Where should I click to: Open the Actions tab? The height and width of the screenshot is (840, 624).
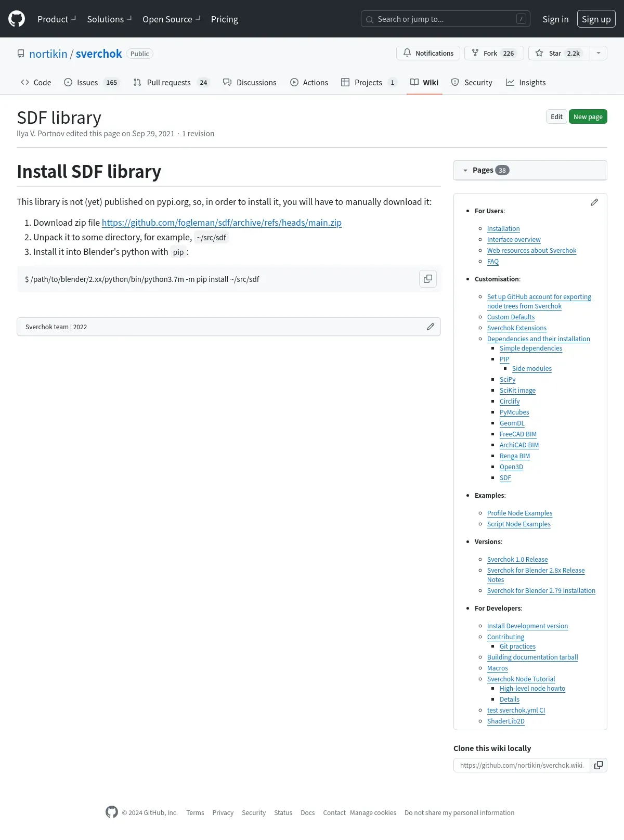point(309,82)
